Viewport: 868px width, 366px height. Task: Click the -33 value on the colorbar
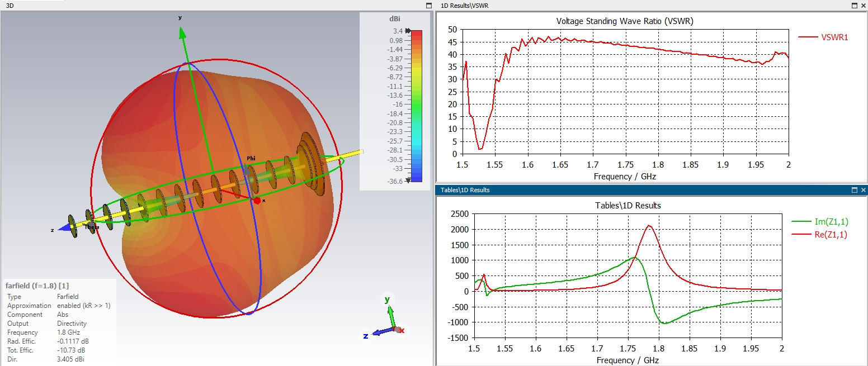398,168
